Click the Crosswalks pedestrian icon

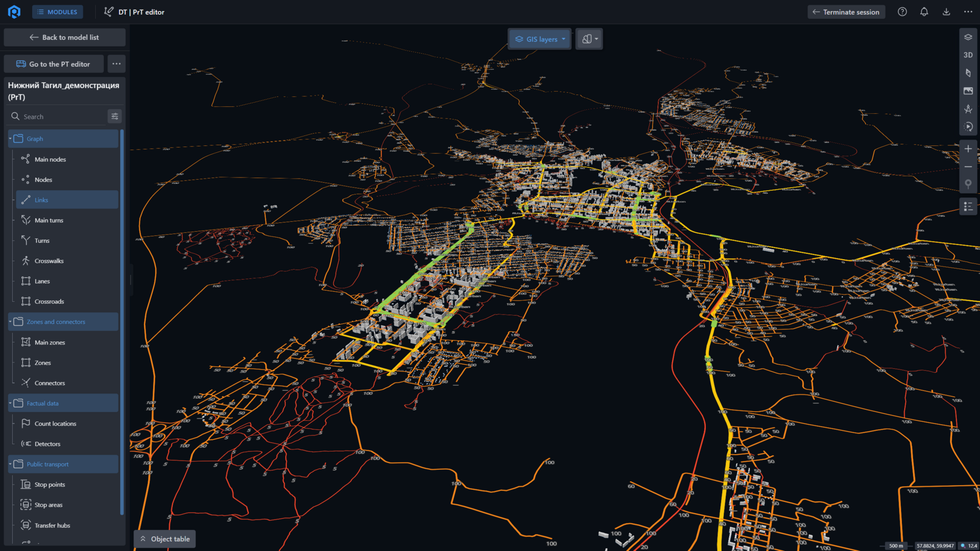[26, 261]
